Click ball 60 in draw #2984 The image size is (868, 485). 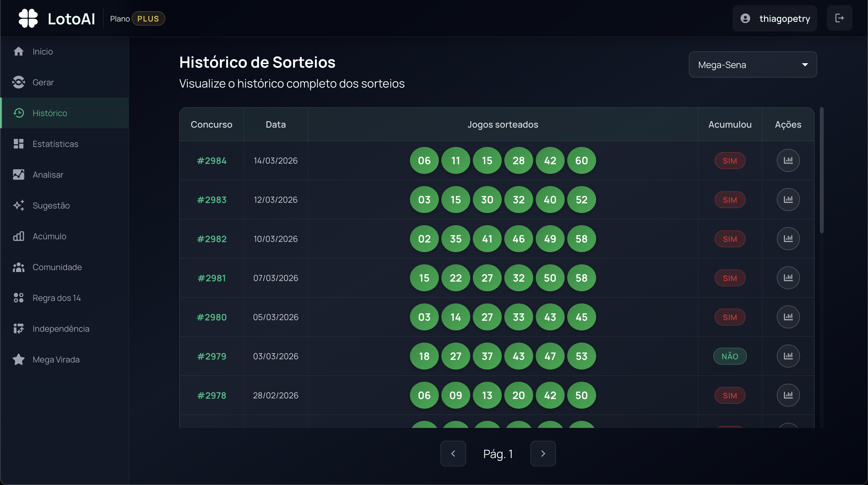point(582,161)
